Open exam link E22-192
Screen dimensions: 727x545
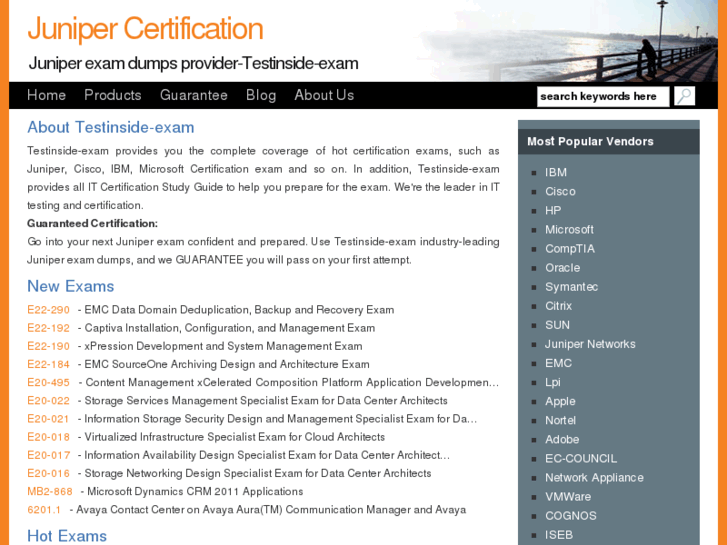coord(48,328)
